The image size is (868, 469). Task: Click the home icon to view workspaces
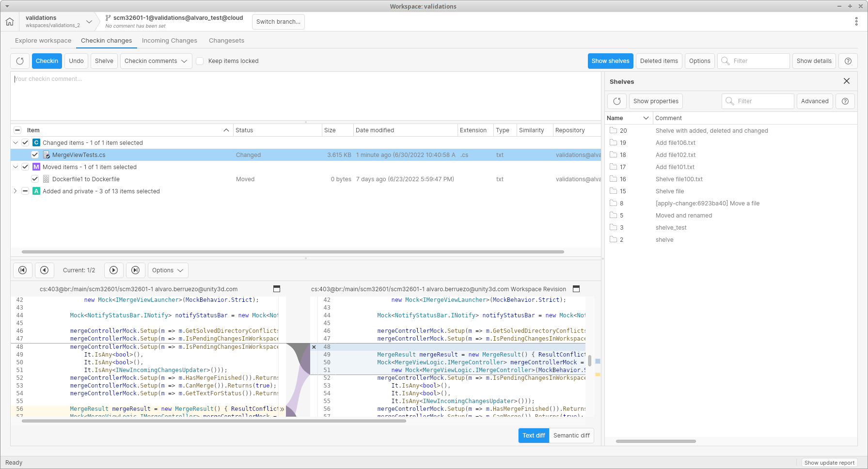point(9,21)
